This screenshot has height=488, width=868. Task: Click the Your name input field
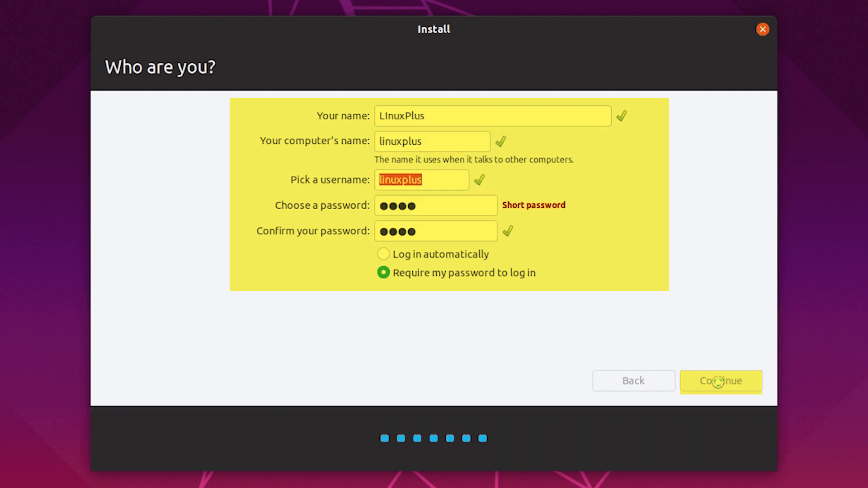(492, 116)
